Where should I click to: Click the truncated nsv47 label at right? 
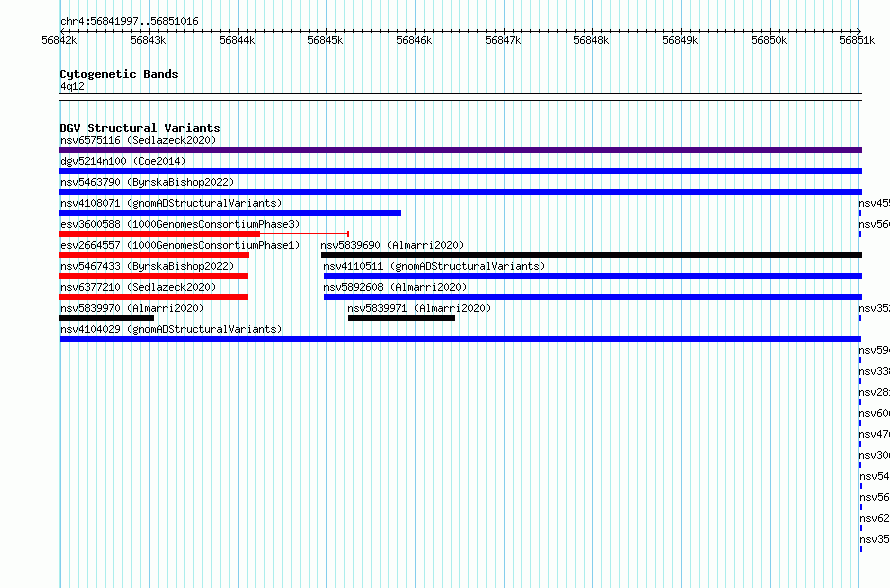click(874, 434)
